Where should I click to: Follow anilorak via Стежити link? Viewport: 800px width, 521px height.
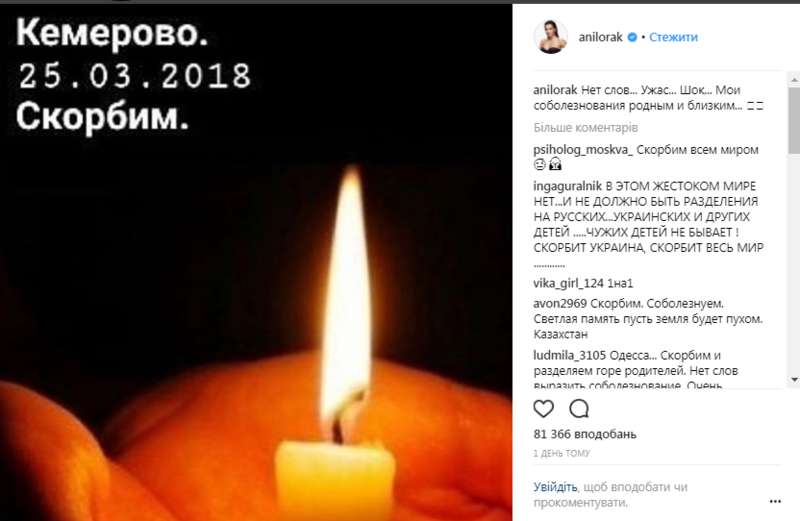[673, 37]
